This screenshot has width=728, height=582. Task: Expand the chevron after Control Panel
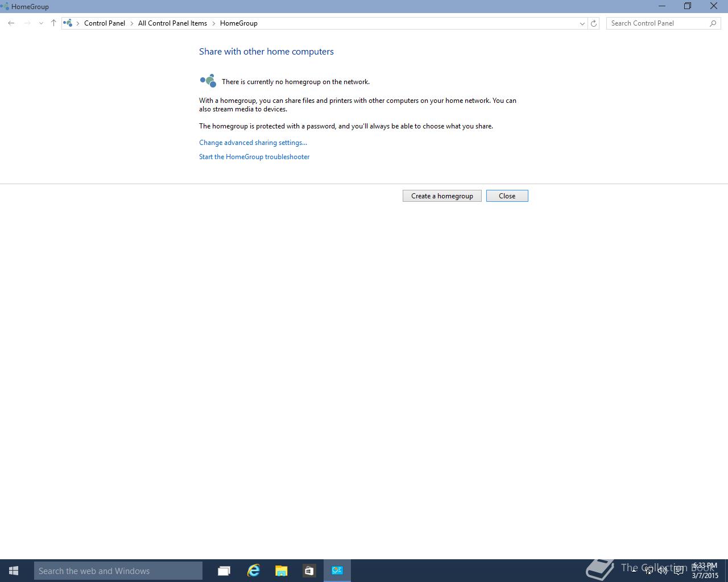(x=131, y=23)
